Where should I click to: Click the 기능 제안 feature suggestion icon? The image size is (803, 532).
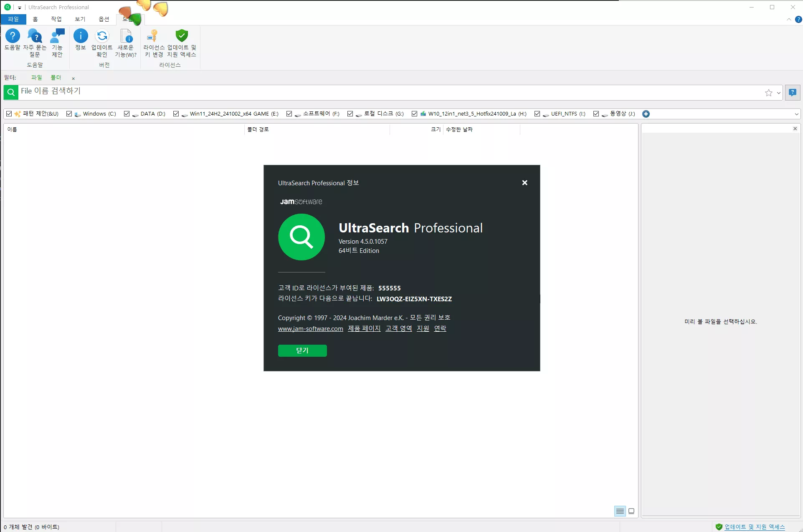(57, 36)
